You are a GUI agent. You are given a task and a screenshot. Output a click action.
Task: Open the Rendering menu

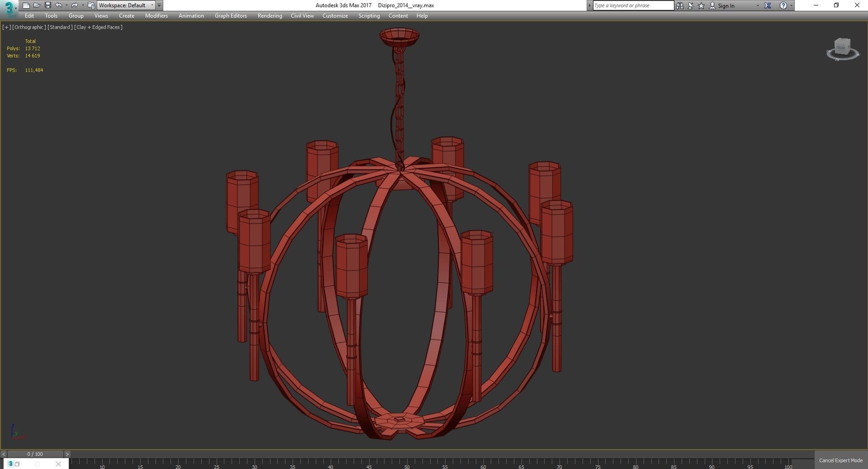coord(270,16)
